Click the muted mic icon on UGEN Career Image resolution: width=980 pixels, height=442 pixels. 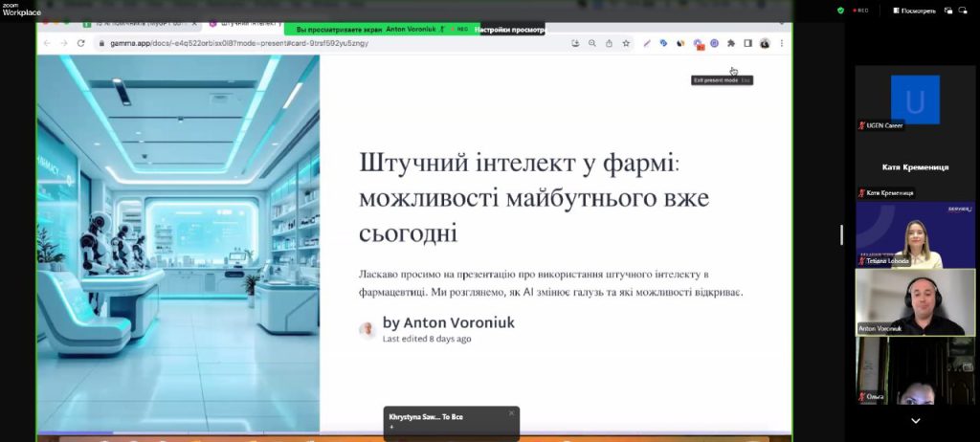[861, 125]
